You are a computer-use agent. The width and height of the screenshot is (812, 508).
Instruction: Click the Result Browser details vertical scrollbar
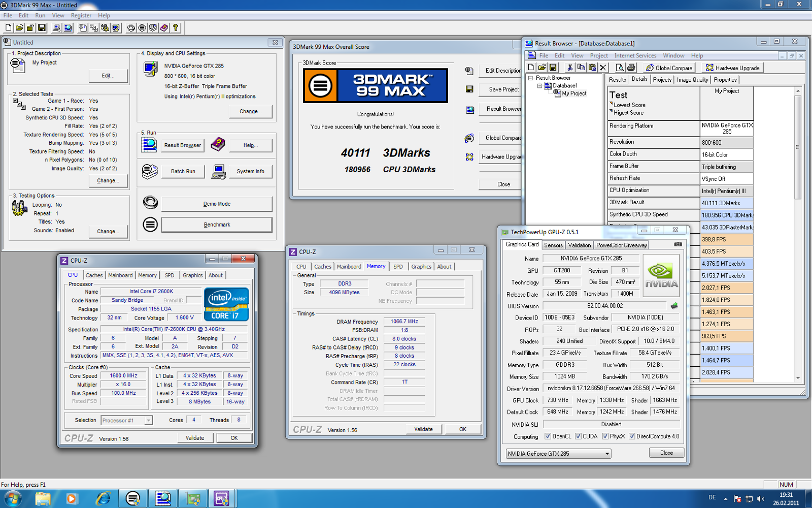[x=798, y=234]
